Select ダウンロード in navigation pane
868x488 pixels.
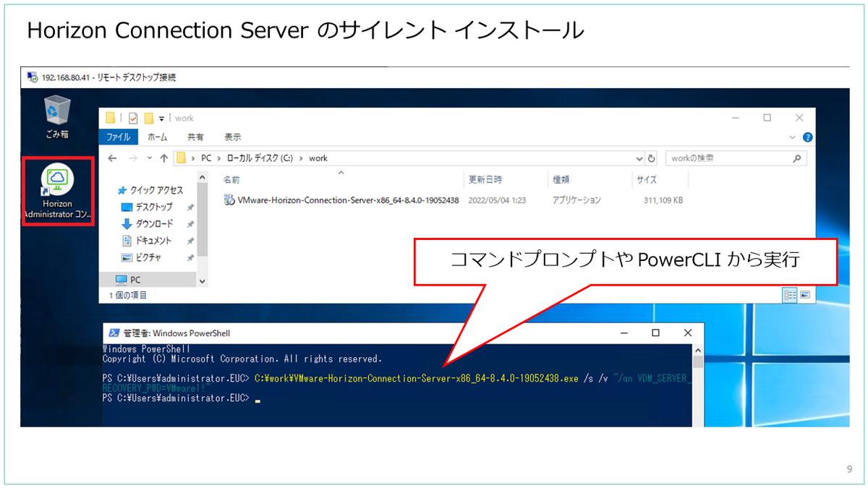(x=148, y=223)
